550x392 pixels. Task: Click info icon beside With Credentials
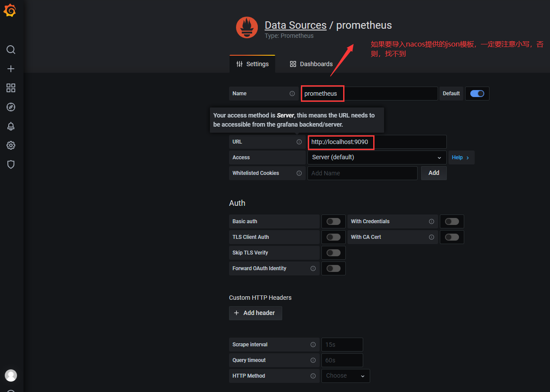(432, 221)
